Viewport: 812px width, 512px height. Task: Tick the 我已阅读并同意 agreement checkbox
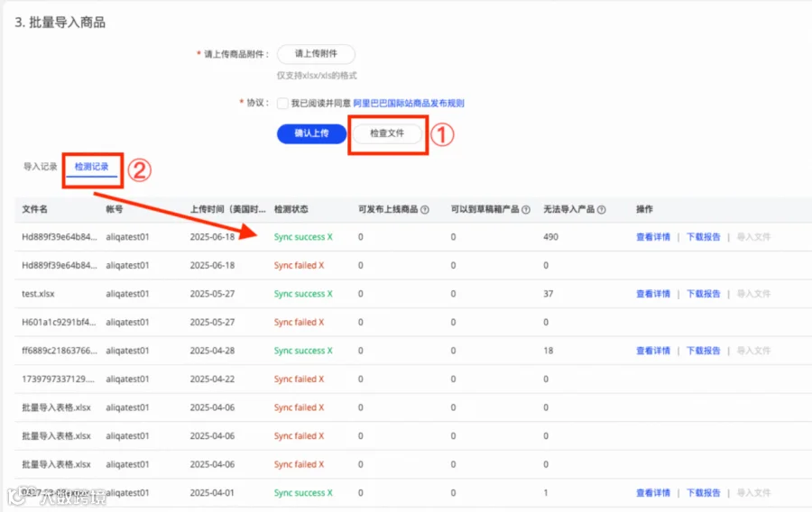tap(282, 104)
